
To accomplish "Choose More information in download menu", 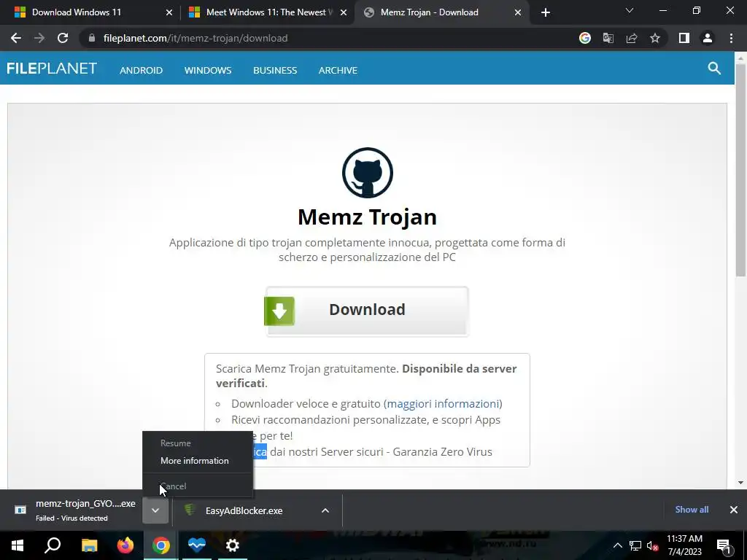I will 198,461.
